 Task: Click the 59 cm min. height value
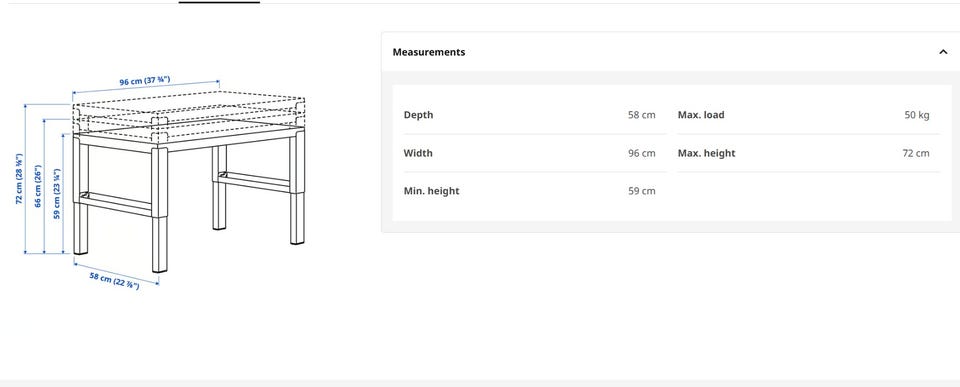pos(641,191)
